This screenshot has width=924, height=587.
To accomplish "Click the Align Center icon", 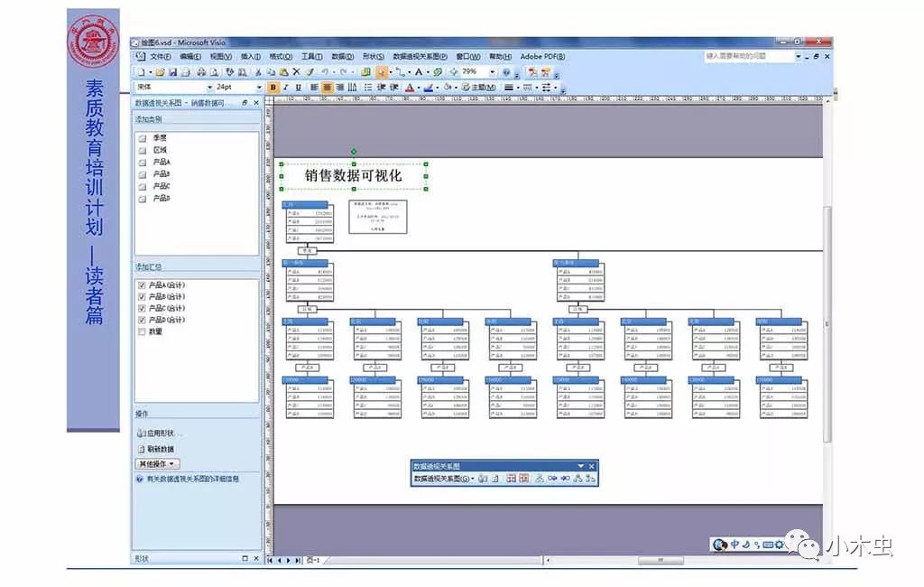I will pyautogui.click(x=328, y=88).
